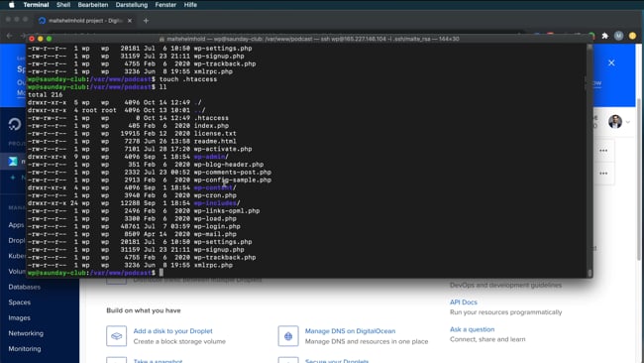Click the browser back arrow

click(x=10, y=36)
